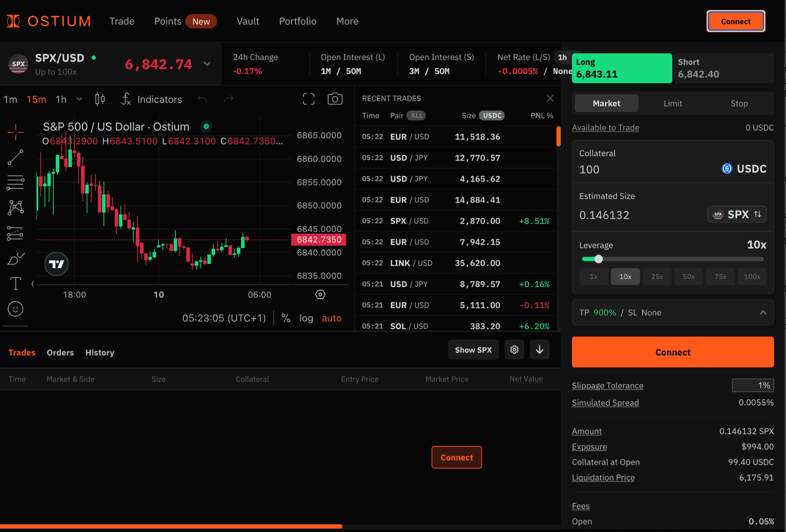Open trades table settings gear
The width and height of the screenshot is (786, 532).
(514, 350)
